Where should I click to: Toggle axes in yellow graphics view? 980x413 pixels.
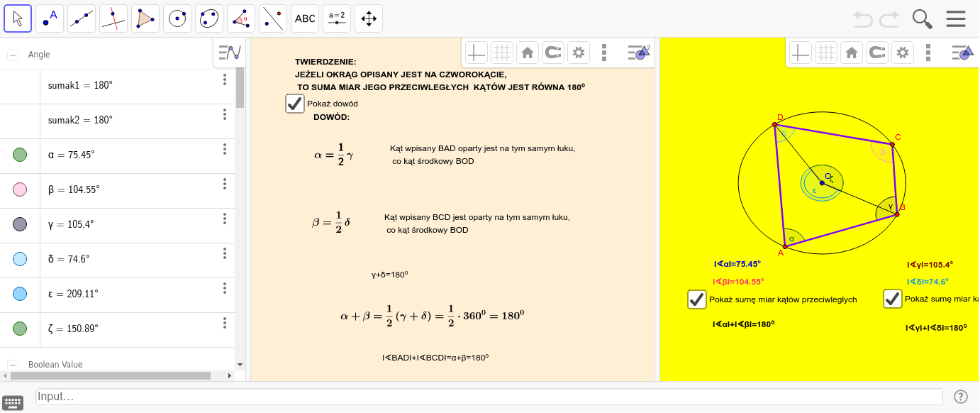point(800,53)
